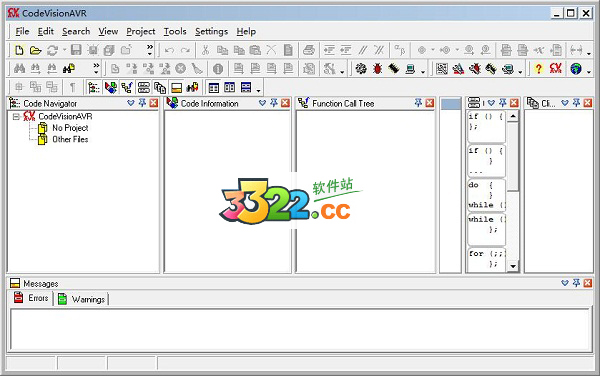Click the binoculars Find icon
The width and height of the screenshot is (600, 376).
point(19,69)
